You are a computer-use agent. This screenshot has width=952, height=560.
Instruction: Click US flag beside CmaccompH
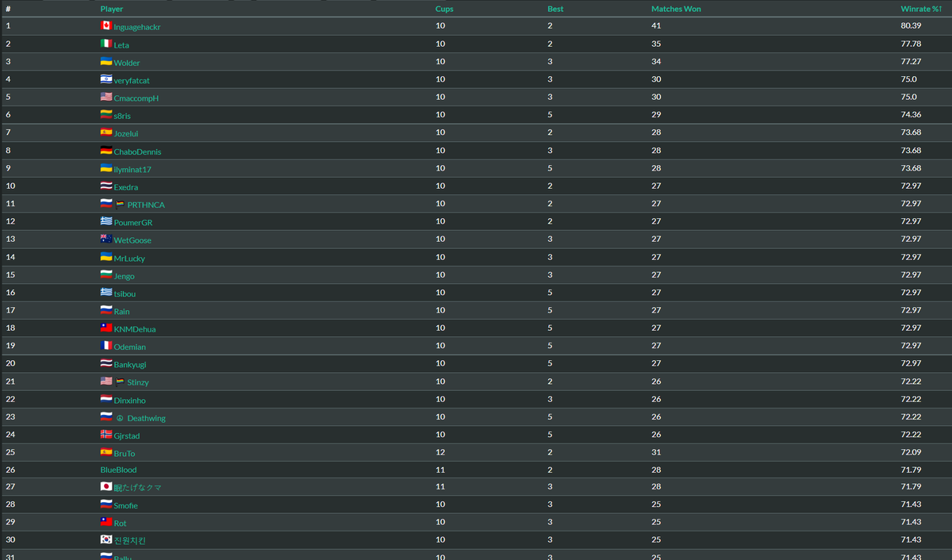[106, 97]
